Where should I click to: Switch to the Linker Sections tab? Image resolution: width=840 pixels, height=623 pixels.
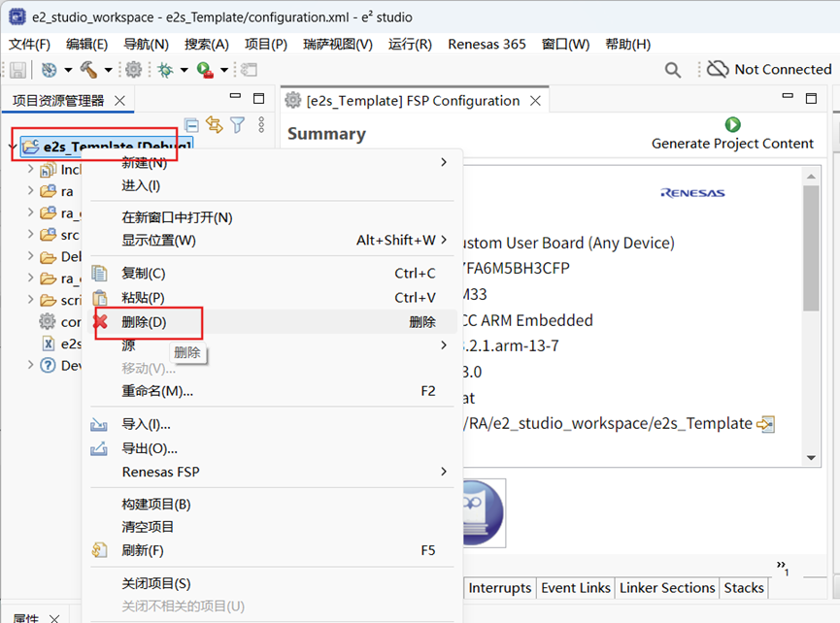coord(667,588)
